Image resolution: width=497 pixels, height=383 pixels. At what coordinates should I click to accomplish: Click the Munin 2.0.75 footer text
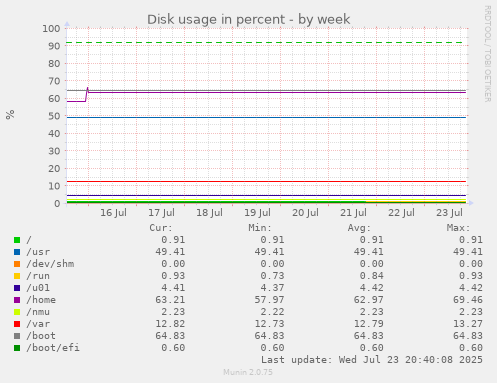click(x=248, y=372)
